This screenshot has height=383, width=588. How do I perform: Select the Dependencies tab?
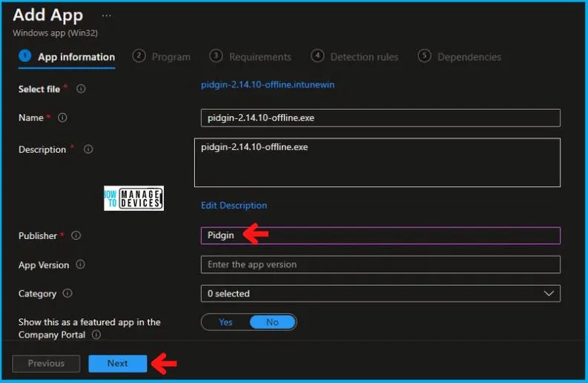tap(460, 56)
